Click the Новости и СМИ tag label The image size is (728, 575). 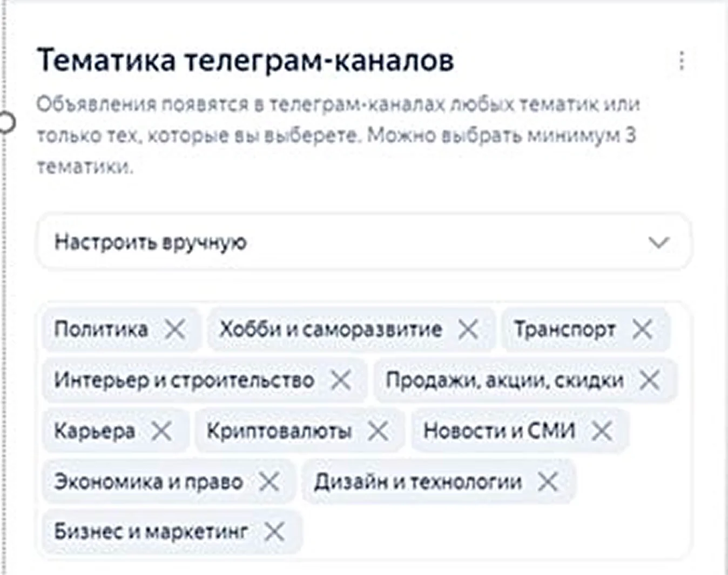click(x=499, y=431)
